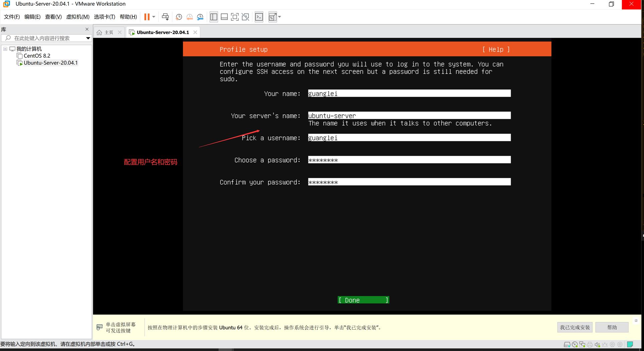Viewport: 644px width, 351px height.
Task: Take a snapshot of the virtual machine
Action: [x=179, y=17]
